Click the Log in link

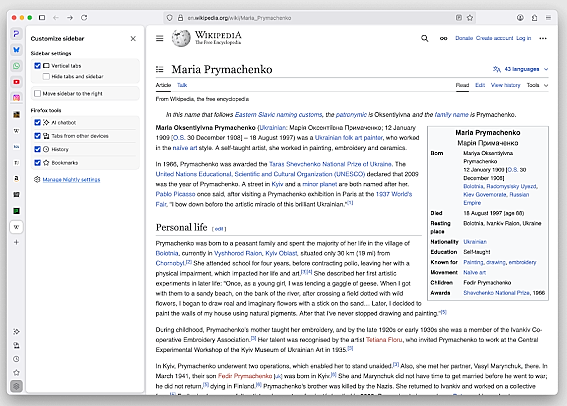click(523, 38)
